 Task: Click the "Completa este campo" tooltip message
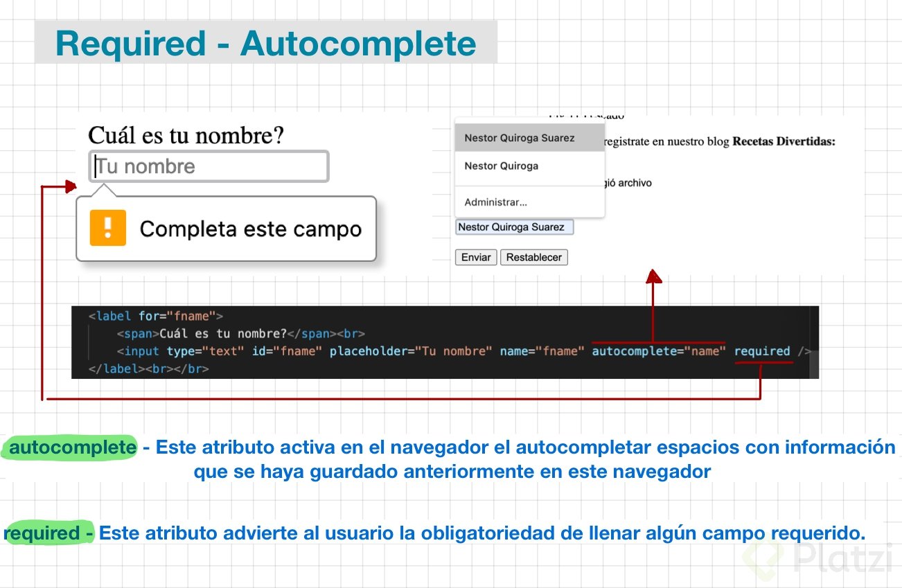click(251, 229)
